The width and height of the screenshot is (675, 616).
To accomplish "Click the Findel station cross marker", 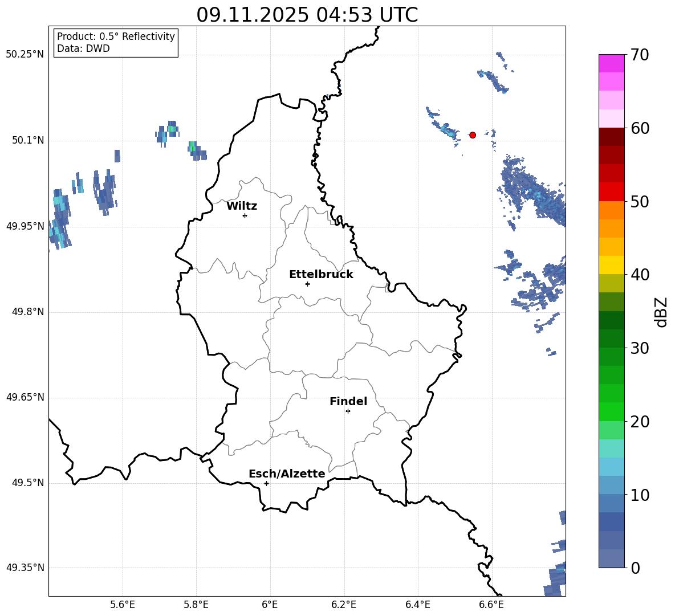I will tap(348, 411).
